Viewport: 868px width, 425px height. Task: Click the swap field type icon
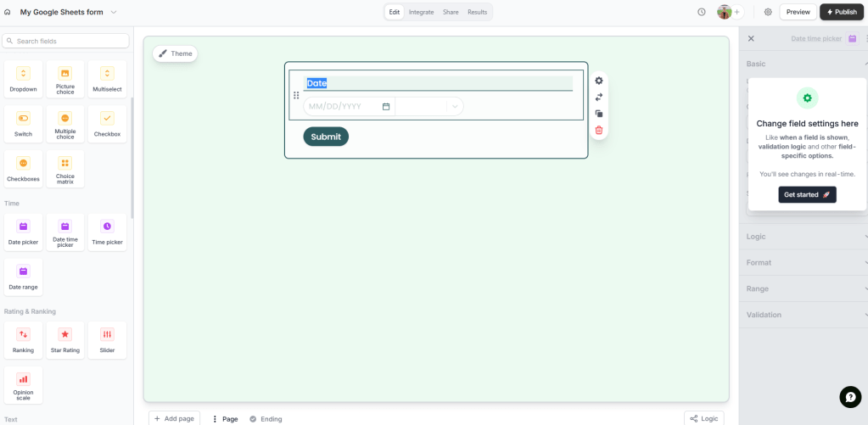599,97
